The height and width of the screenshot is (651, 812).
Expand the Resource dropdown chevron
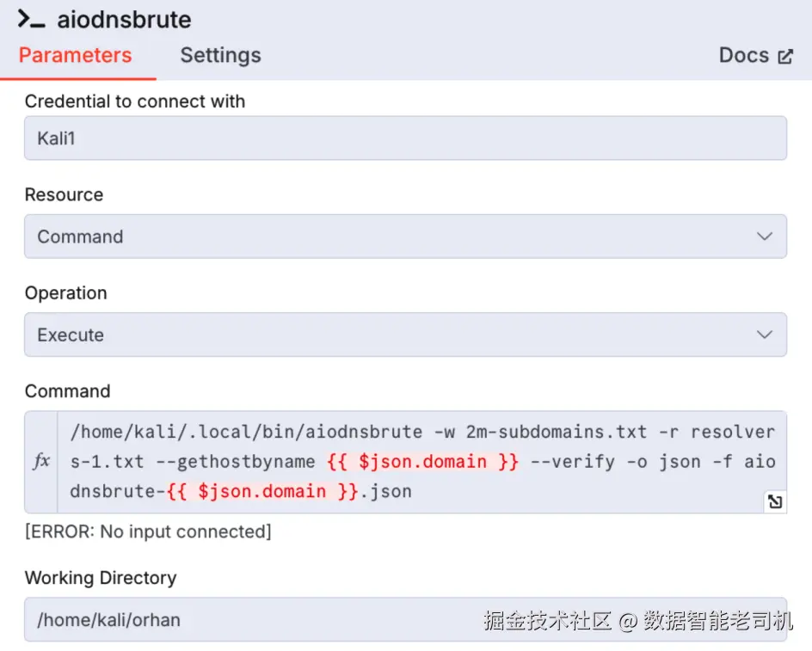point(764,236)
